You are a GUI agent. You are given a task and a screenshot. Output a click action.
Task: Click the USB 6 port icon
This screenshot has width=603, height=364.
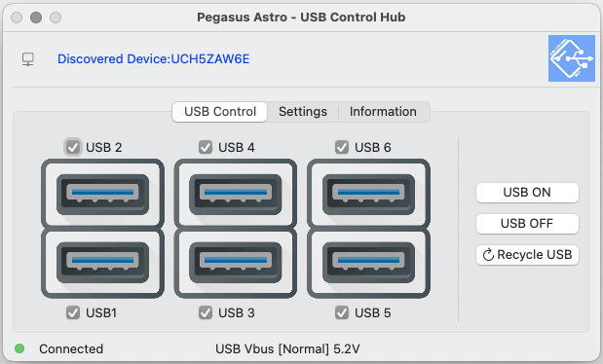(x=368, y=194)
